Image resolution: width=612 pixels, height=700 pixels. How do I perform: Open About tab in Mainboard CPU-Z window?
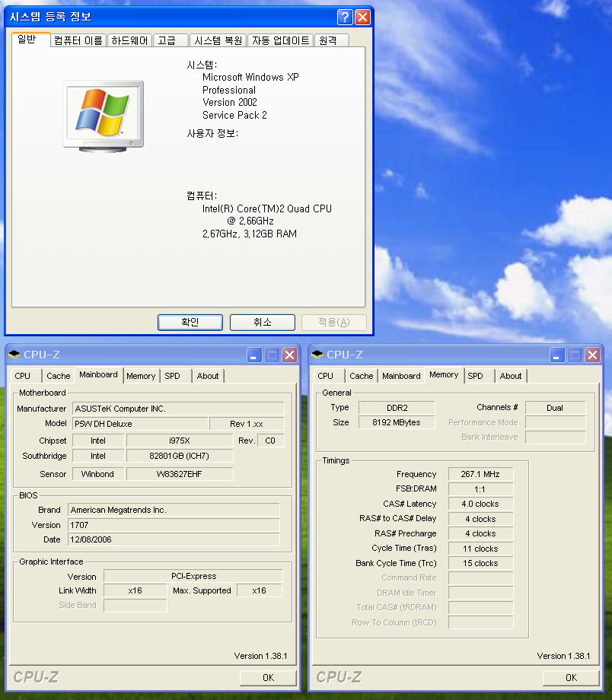pos(208,376)
